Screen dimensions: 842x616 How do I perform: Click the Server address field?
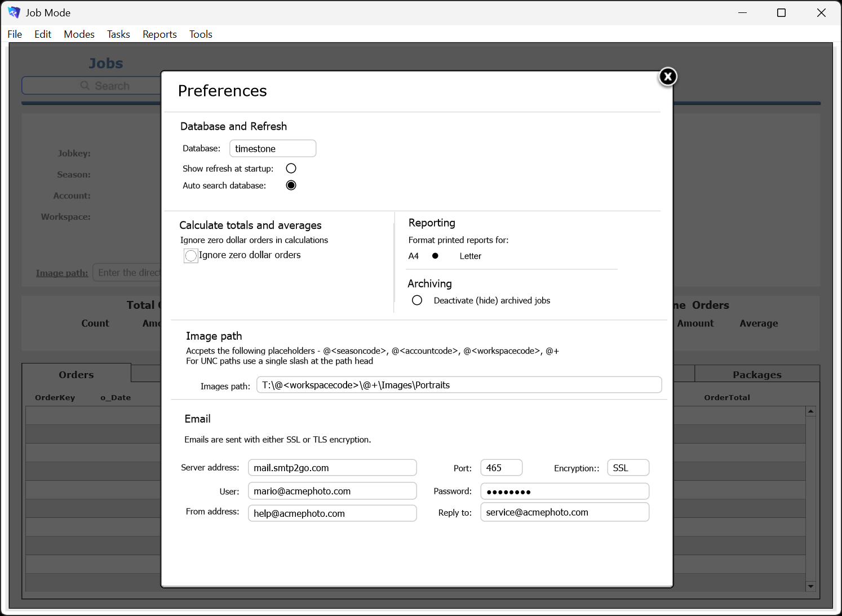pyautogui.click(x=332, y=467)
